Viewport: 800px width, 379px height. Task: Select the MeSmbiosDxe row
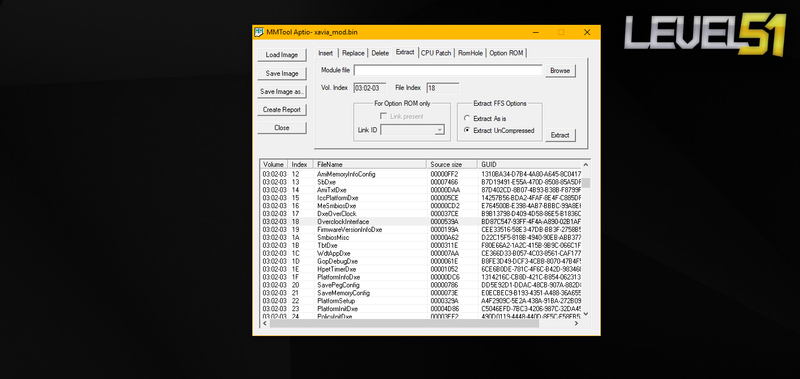point(420,206)
